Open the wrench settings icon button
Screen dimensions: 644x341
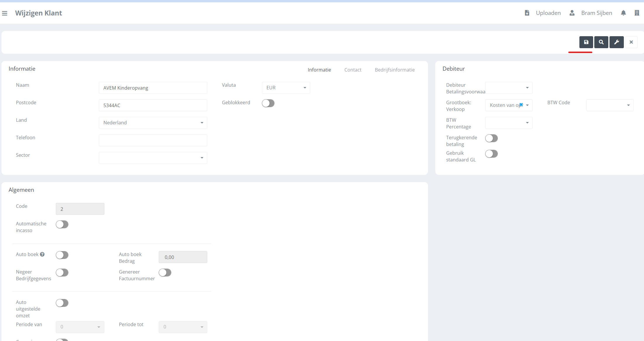click(617, 42)
